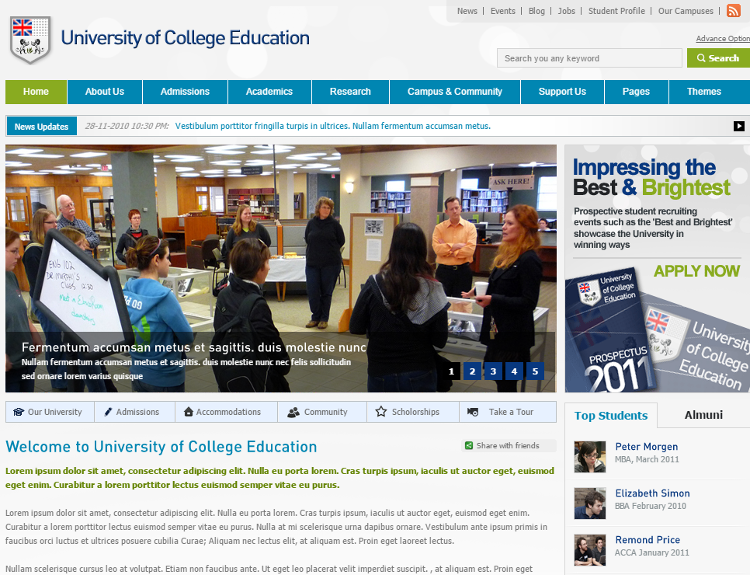
Task: Click the Fermentum accumsan slide caption
Action: [194, 347]
